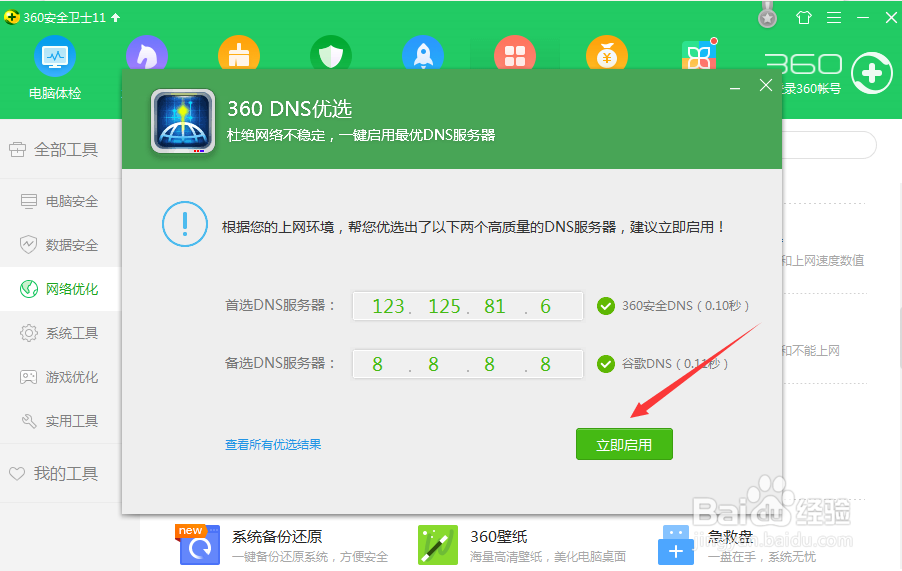902x571 pixels.
Task: Click the 360壁纸 tool title
Action: [499, 536]
